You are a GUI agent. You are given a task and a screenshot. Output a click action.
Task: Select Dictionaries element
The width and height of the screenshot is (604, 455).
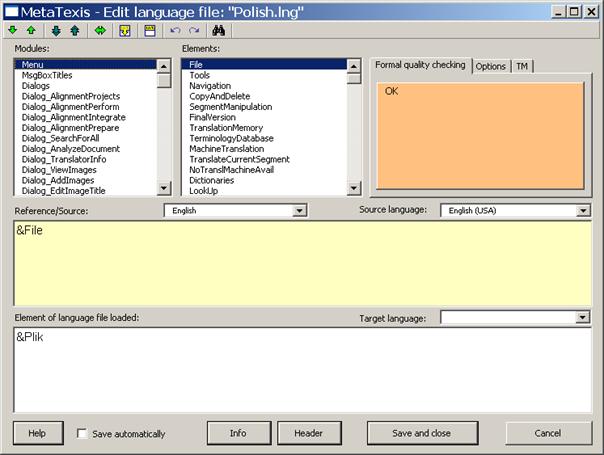pyautogui.click(x=264, y=180)
